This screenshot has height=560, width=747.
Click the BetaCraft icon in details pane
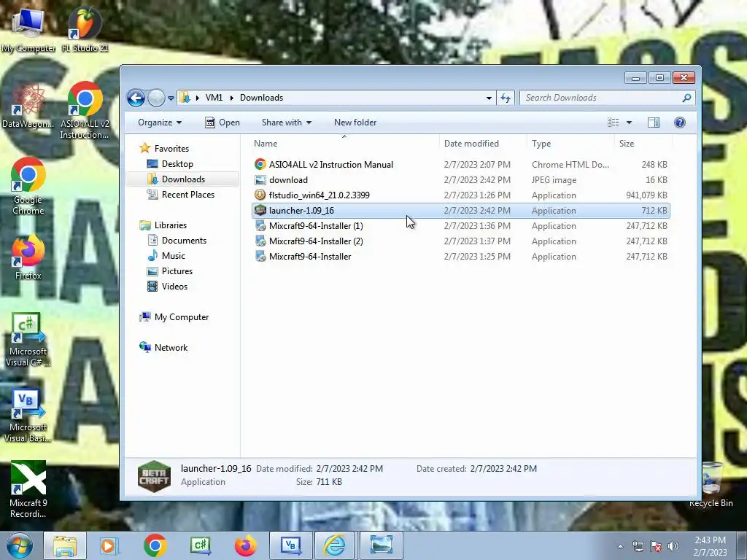[155, 475]
